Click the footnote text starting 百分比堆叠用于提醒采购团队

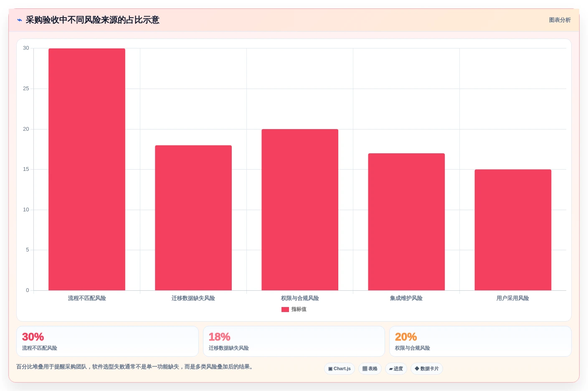click(134, 367)
